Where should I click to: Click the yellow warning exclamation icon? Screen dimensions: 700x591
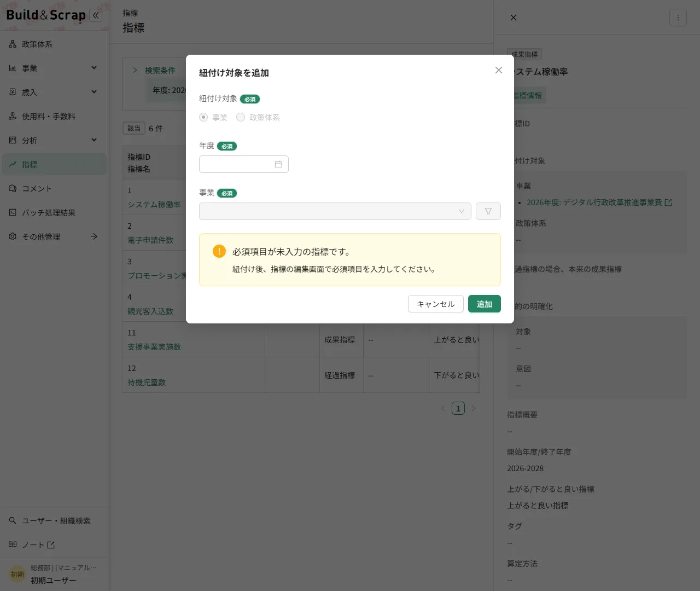219,251
